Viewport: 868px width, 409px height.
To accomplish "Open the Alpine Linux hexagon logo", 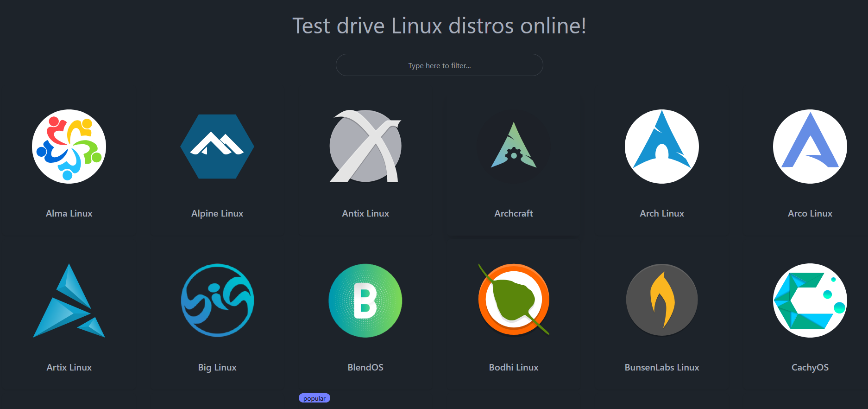I will (217, 147).
